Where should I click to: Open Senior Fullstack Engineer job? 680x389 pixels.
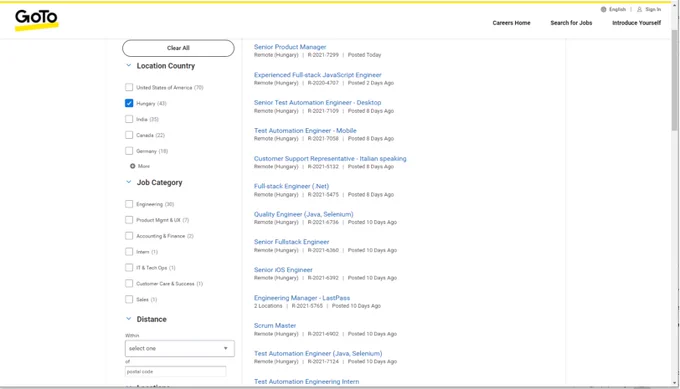tap(291, 242)
